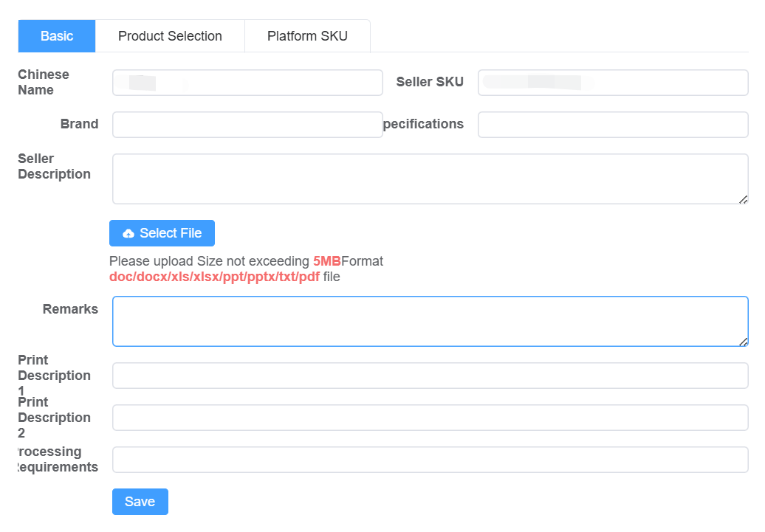Focus the Seller SKU input box
The width and height of the screenshot is (765, 532).
coord(613,82)
